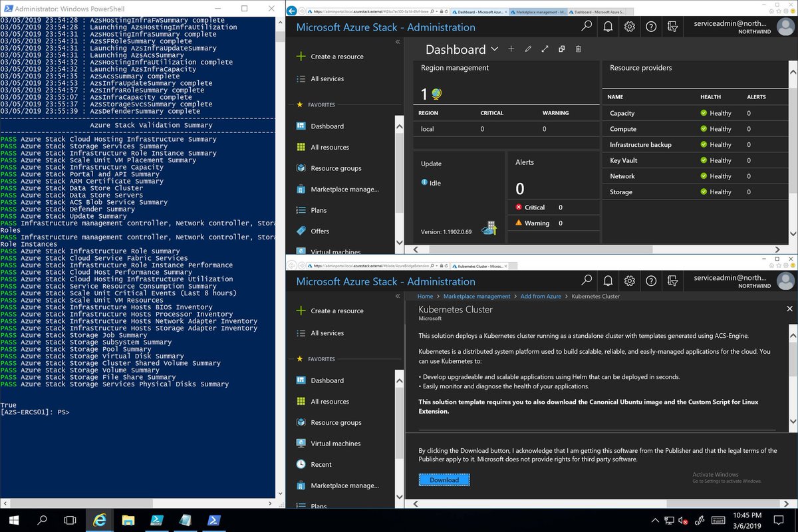The height and width of the screenshot is (532, 798).
Task: Open the Home breadcrumb link
Action: click(425, 297)
